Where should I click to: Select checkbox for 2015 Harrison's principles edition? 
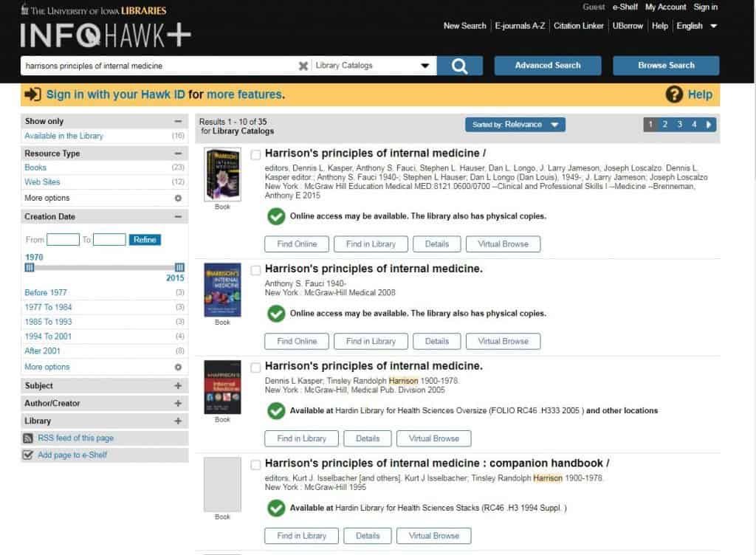(x=255, y=154)
